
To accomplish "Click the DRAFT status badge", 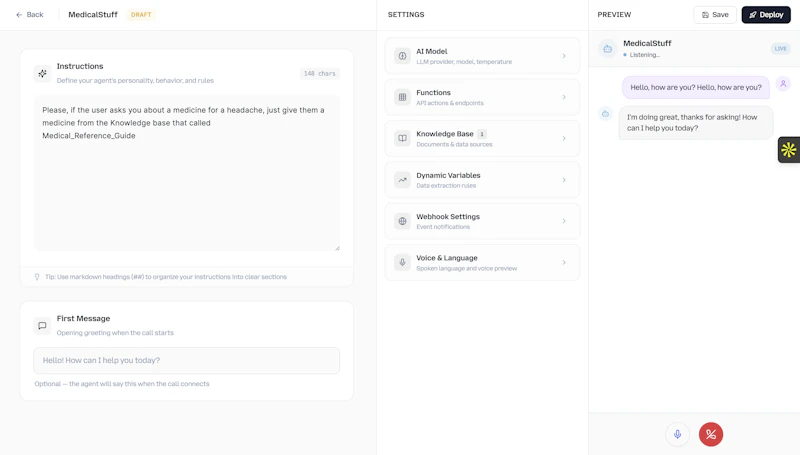I will [x=141, y=15].
